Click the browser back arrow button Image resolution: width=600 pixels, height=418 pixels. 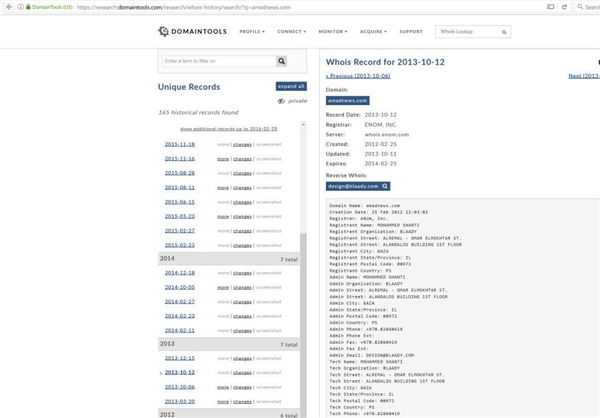point(9,7)
